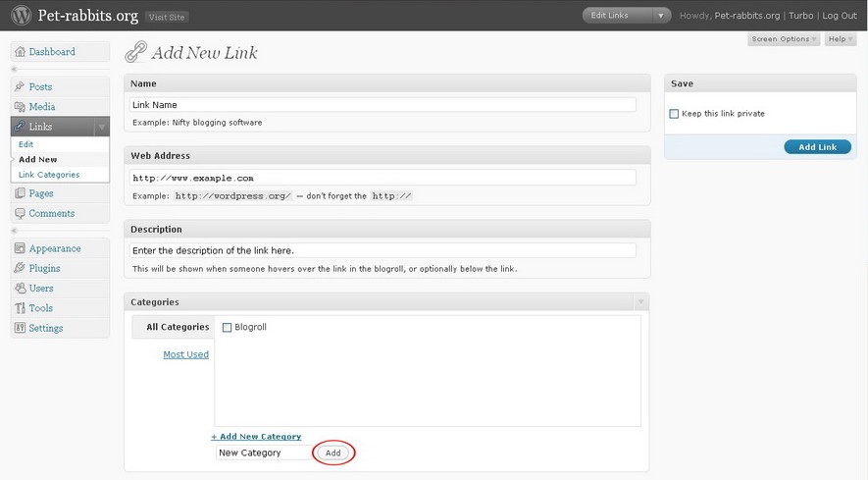This screenshot has height=480, width=868.
Task: Tick Keep this link private checkbox
Action: point(674,114)
